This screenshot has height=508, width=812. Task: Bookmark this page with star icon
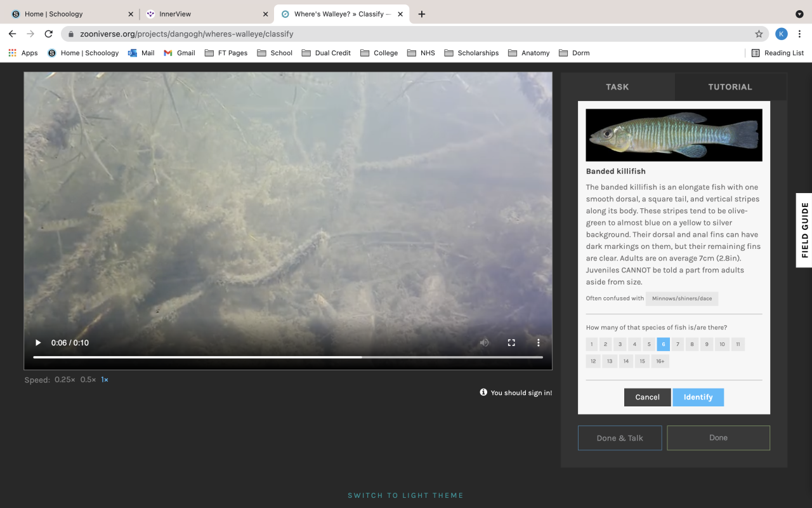point(759,34)
